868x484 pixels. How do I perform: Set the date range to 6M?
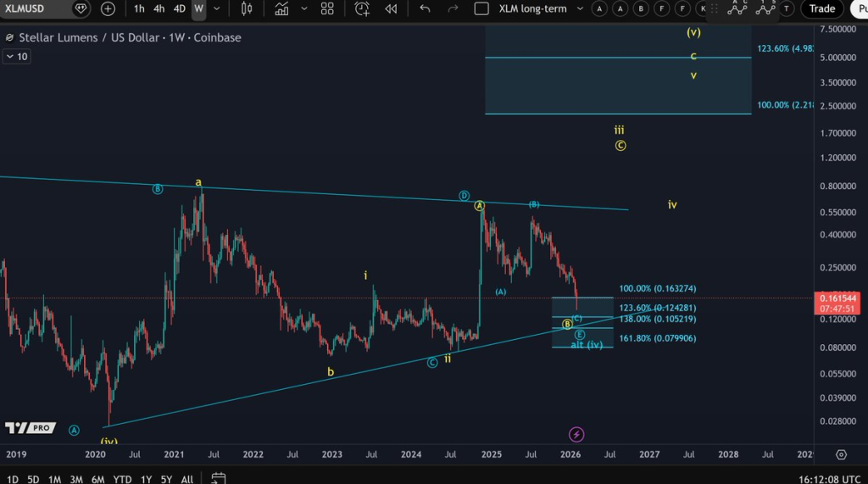point(98,479)
